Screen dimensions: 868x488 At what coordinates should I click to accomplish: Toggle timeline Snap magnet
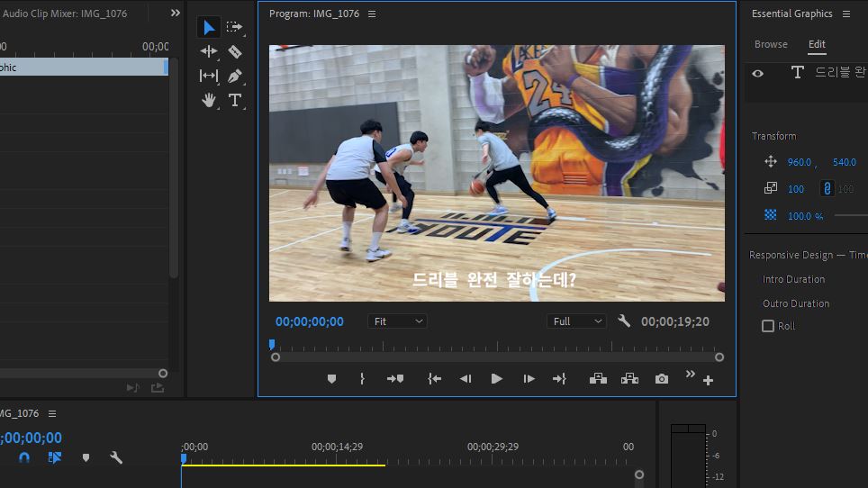coord(24,457)
